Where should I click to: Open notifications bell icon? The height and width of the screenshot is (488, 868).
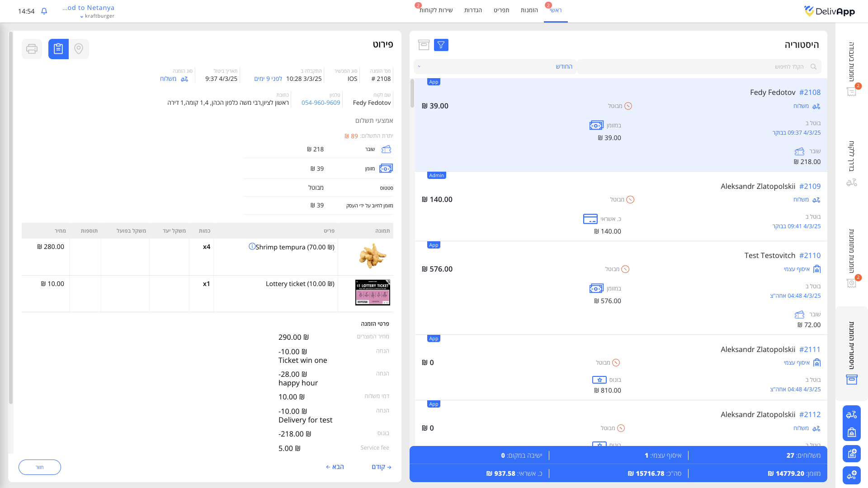(x=44, y=11)
